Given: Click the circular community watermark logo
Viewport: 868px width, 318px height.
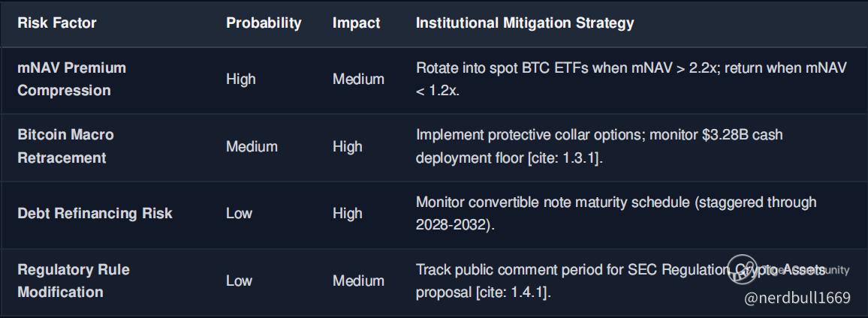Looking at the screenshot, I should (x=743, y=270).
